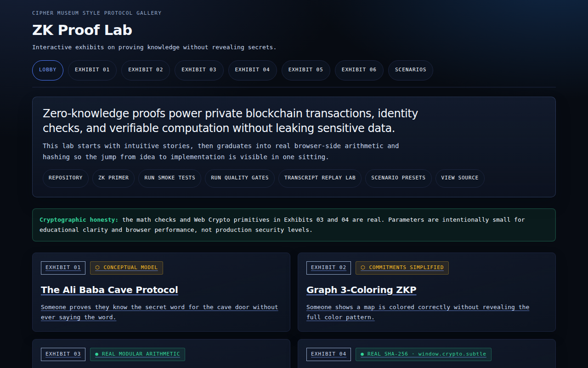The width and height of the screenshot is (588, 368).
Task: Select the EXHIBIT 05 tab
Action: (305, 70)
